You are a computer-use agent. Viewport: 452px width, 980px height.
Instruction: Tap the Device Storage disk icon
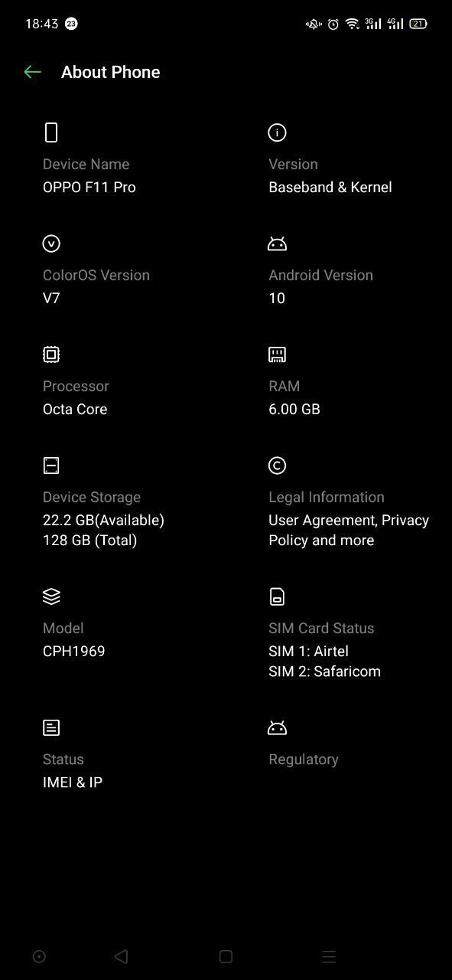coord(51,465)
